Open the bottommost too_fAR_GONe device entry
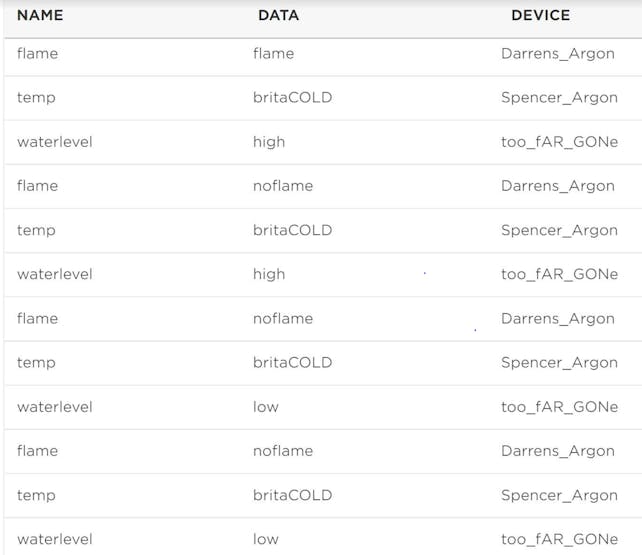The width and height of the screenshot is (642, 555). point(559,539)
